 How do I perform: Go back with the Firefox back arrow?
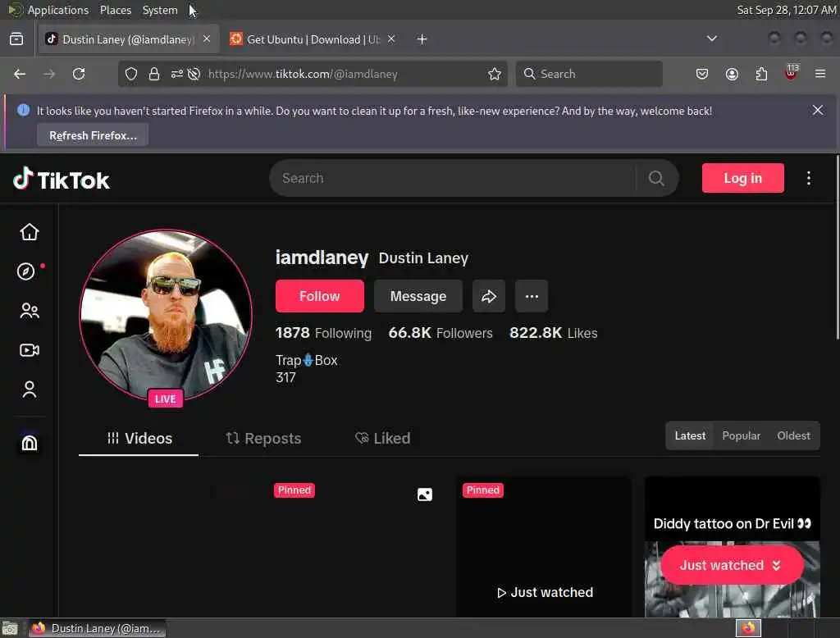[20, 74]
